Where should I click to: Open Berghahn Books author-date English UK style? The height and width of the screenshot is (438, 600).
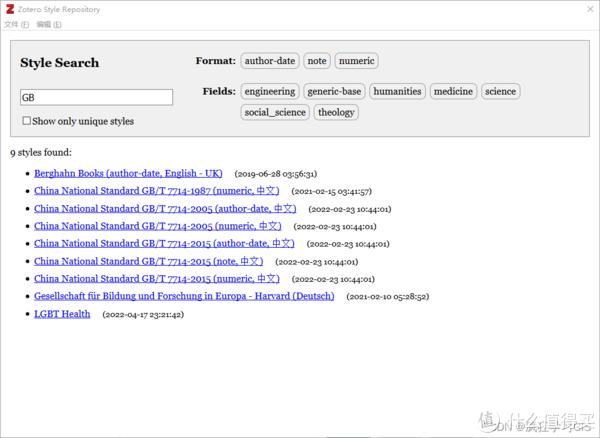click(x=128, y=173)
